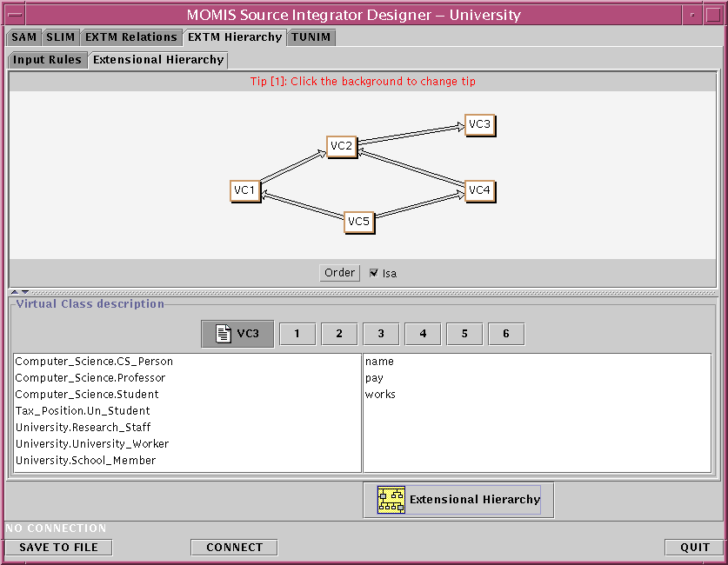Image resolution: width=728 pixels, height=565 pixels.
Task: Select the VC5 node in the graph
Action: [x=358, y=223]
